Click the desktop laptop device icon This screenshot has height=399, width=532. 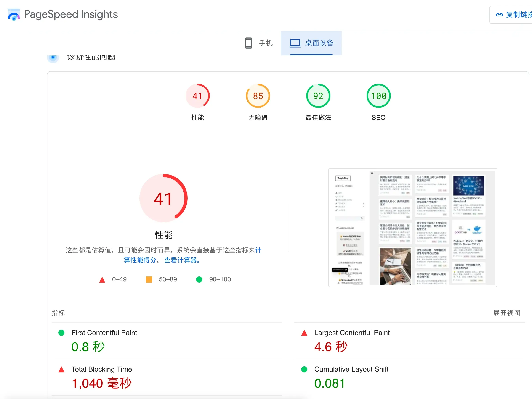point(295,43)
